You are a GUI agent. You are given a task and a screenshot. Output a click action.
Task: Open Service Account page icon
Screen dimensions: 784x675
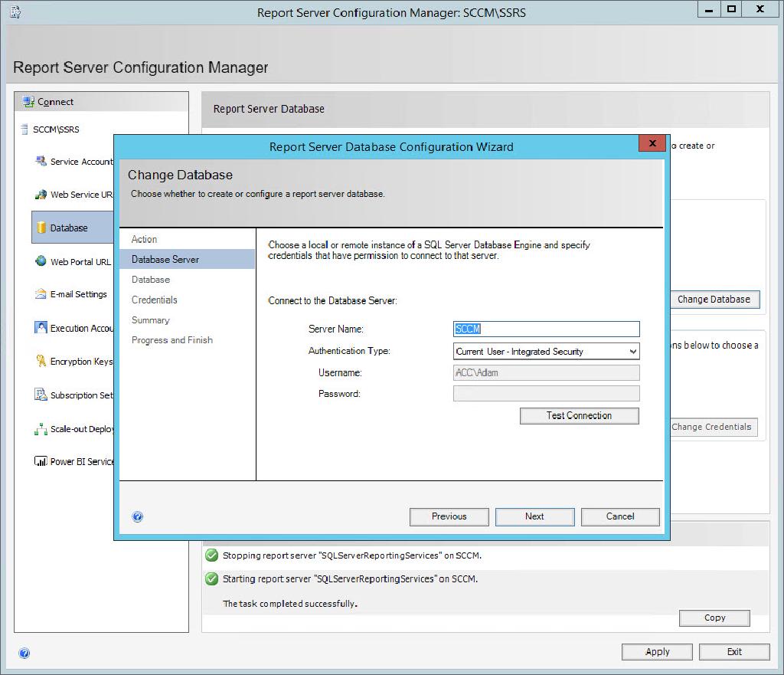point(41,161)
